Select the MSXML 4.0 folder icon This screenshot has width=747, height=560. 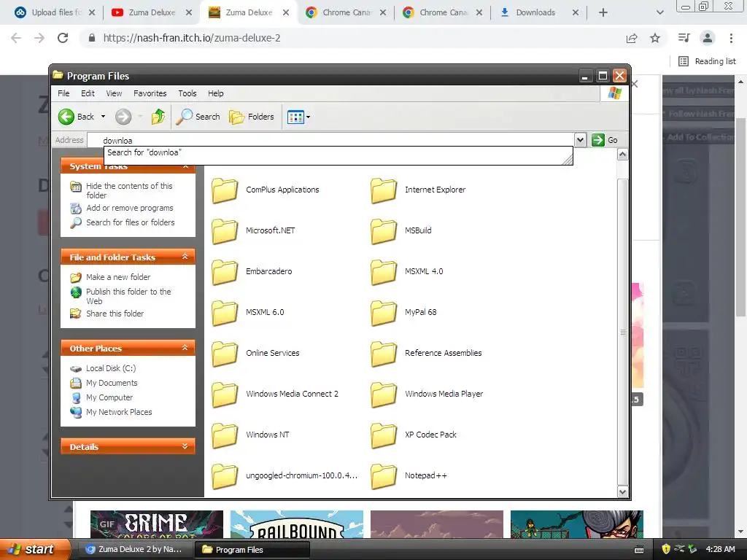click(384, 272)
